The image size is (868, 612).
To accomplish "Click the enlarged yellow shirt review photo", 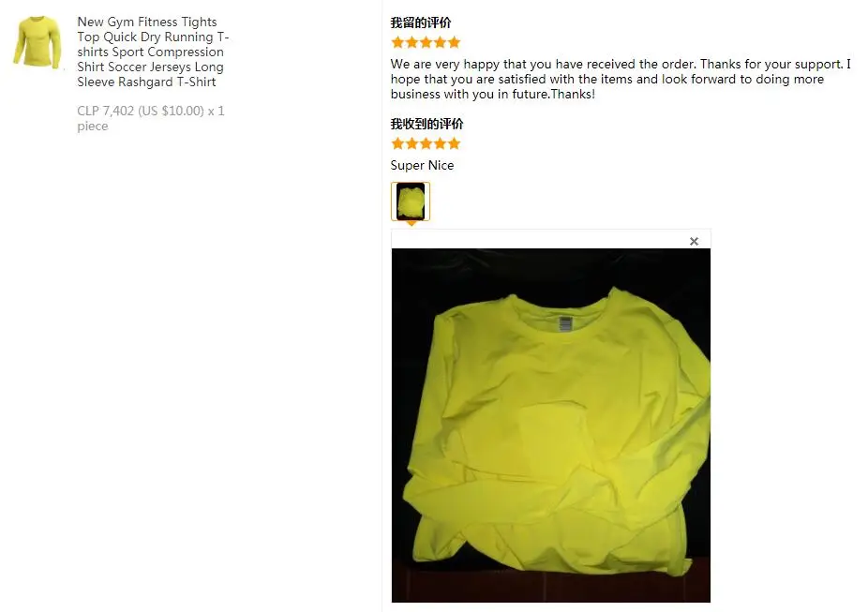I will pyautogui.click(x=551, y=425).
